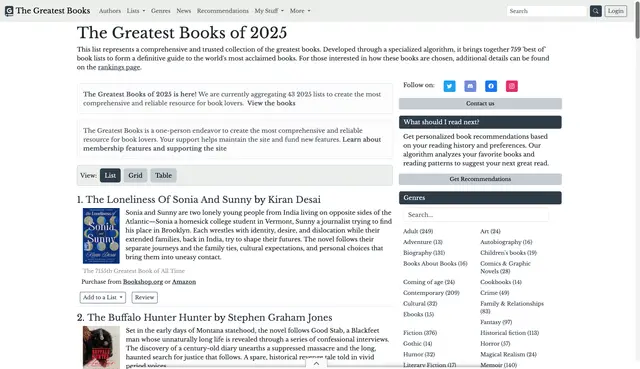Image resolution: width=640 pixels, height=369 pixels.
Task: Open the More dropdown menu
Action: [x=300, y=11]
